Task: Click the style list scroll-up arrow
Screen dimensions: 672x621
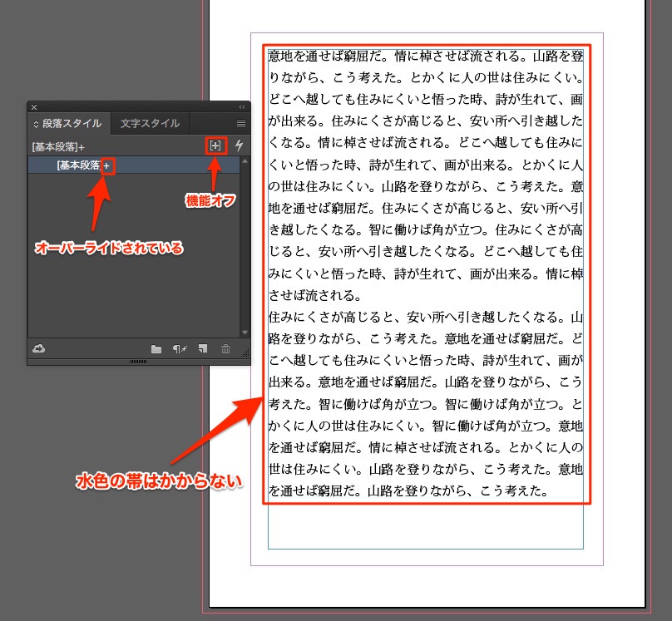Action: pyautogui.click(x=245, y=161)
